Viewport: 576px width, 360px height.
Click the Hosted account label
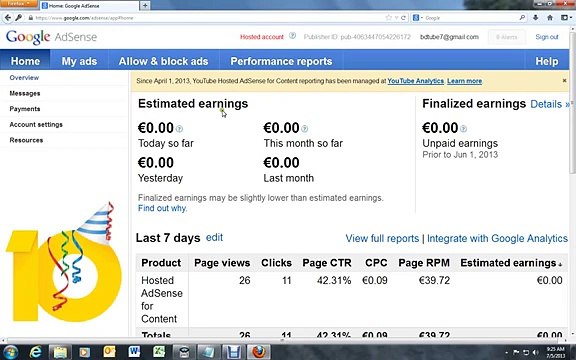pyautogui.click(x=262, y=37)
